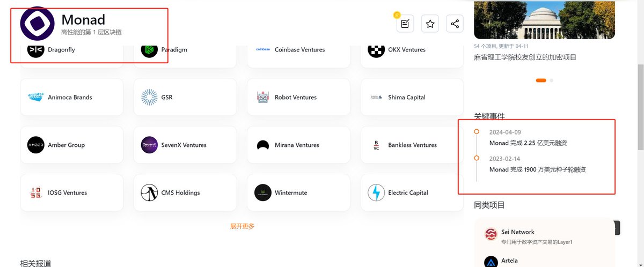
Task: Open the Sei Network project link
Action: coord(518,232)
